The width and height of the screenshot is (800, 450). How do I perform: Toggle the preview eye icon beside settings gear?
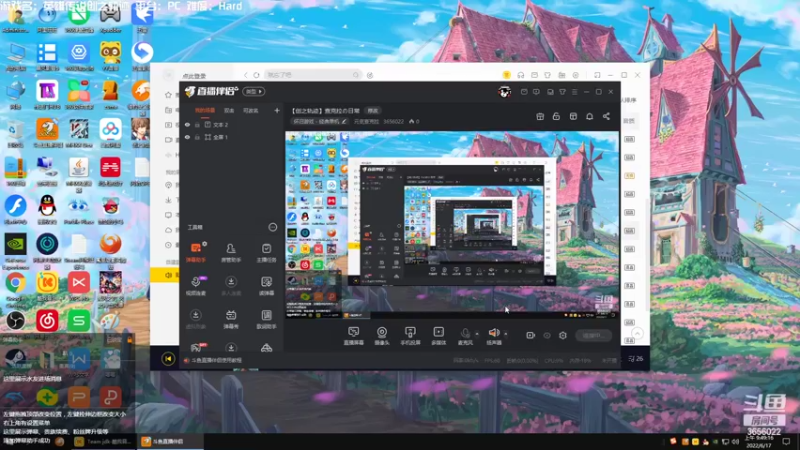(x=547, y=336)
